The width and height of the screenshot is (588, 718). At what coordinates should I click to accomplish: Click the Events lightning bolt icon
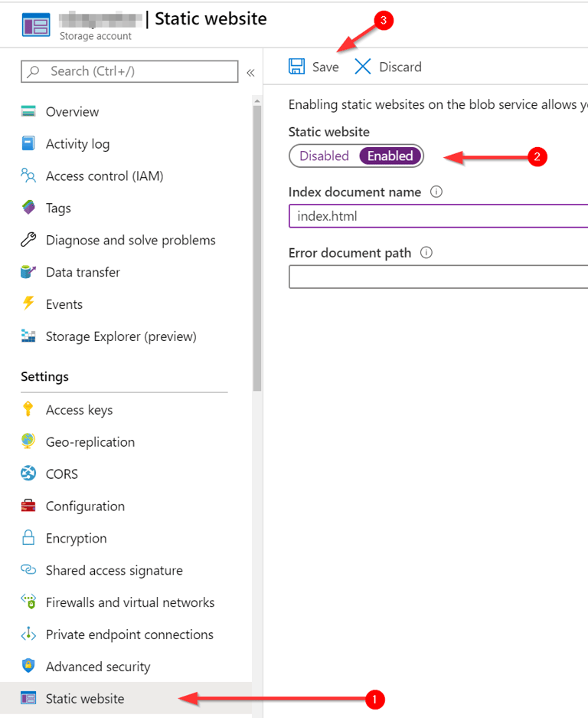coord(28,303)
